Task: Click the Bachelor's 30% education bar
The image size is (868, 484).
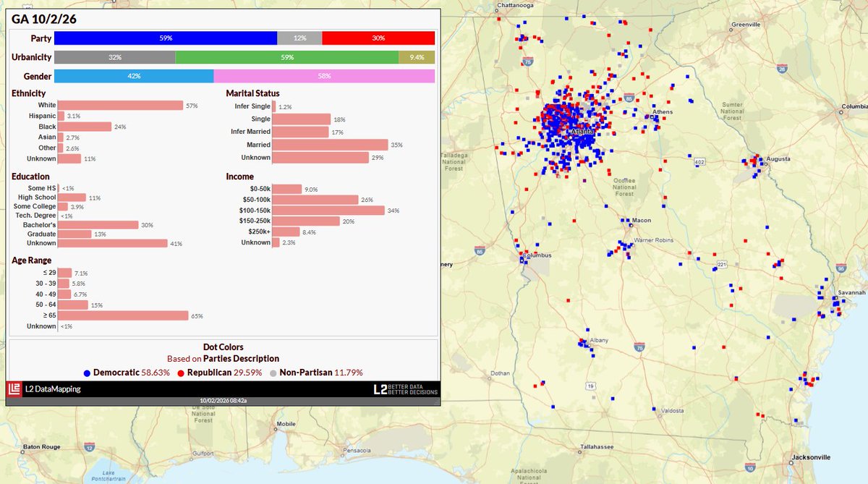Action: 98,225
